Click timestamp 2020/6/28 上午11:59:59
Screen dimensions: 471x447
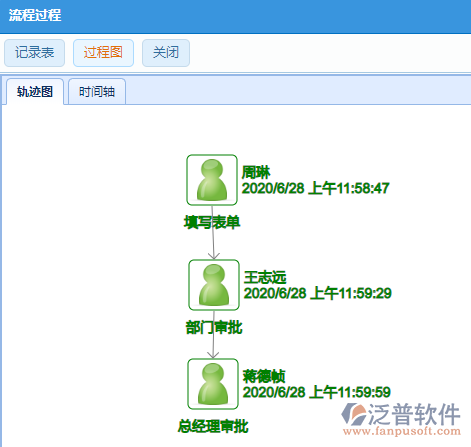coord(317,392)
